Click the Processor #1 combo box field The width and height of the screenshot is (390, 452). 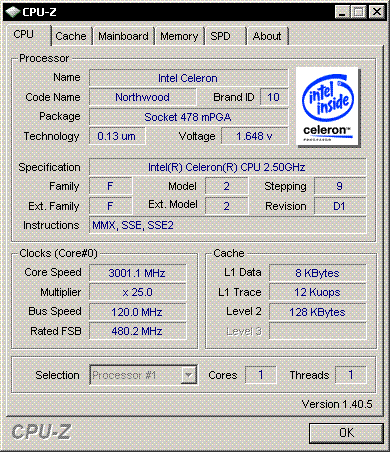pos(143,375)
